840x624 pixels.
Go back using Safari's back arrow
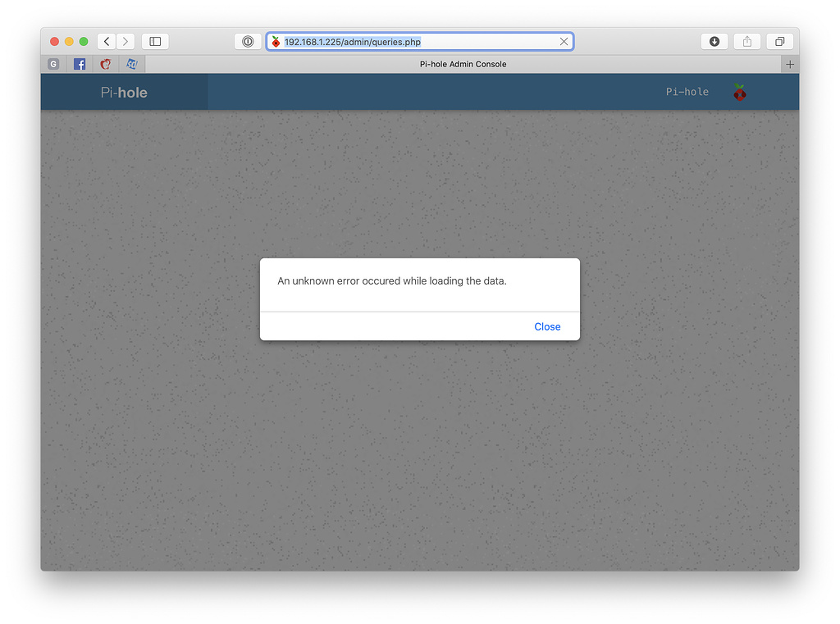click(x=107, y=42)
